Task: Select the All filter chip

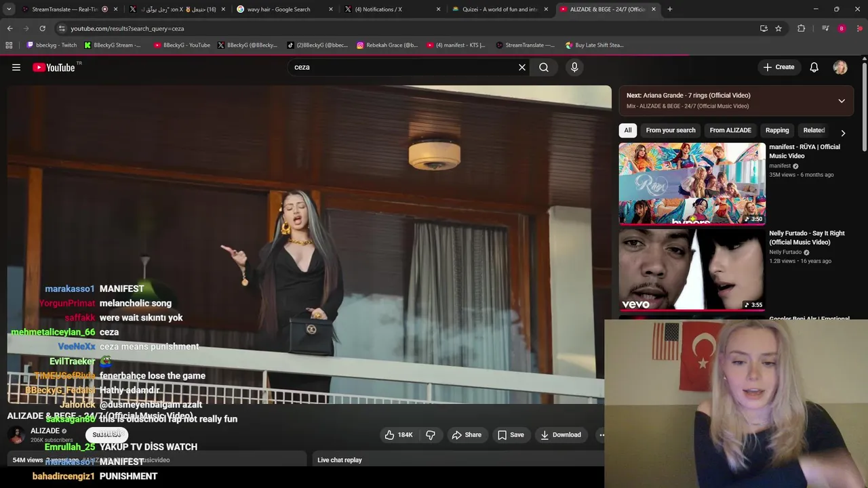Action: coord(628,130)
